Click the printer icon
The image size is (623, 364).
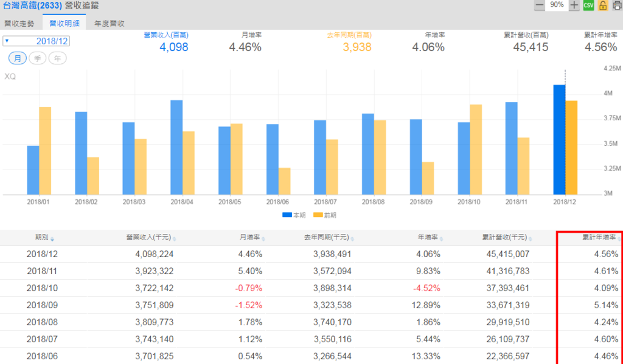point(617,5)
